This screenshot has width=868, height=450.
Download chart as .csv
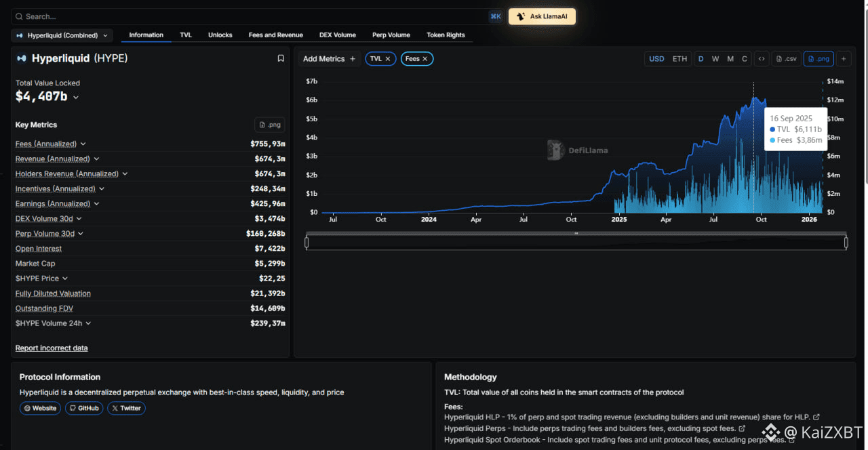point(786,59)
